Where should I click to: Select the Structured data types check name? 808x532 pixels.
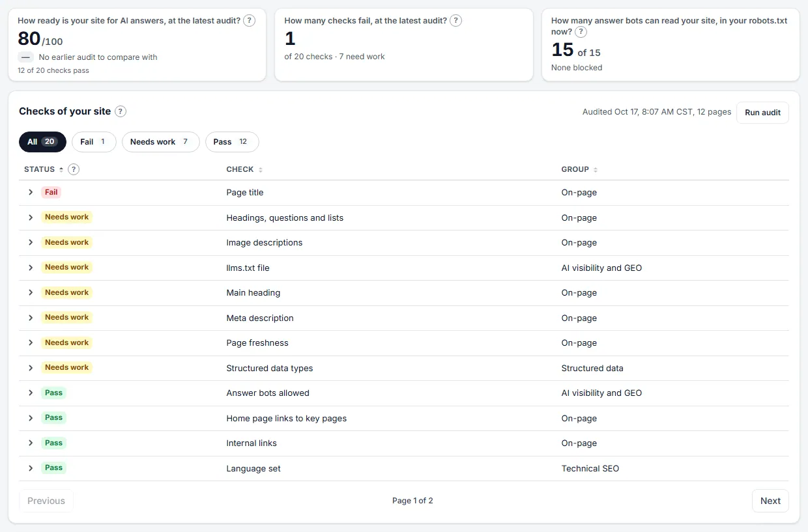tap(270, 369)
